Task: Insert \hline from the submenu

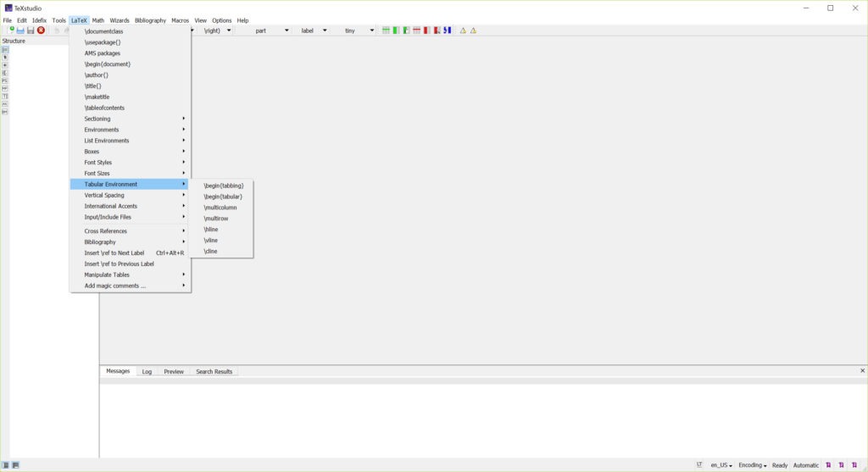Action: (x=221, y=229)
